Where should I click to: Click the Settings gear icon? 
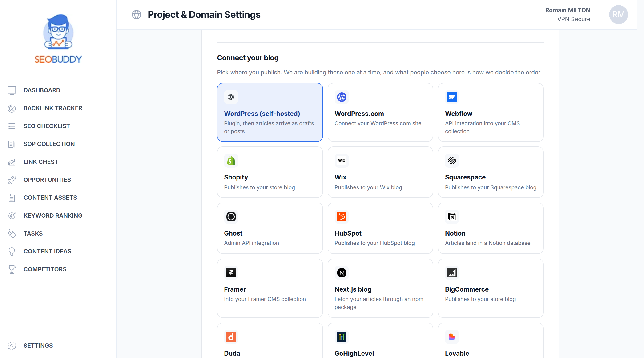click(12, 346)
